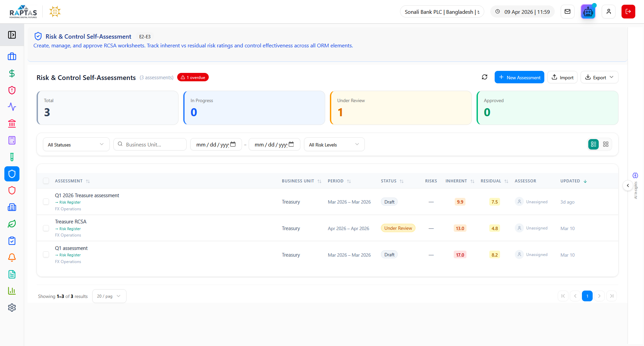The image size is (644, 346).
Task: Click the red logout icon
Action: [628, 12]
